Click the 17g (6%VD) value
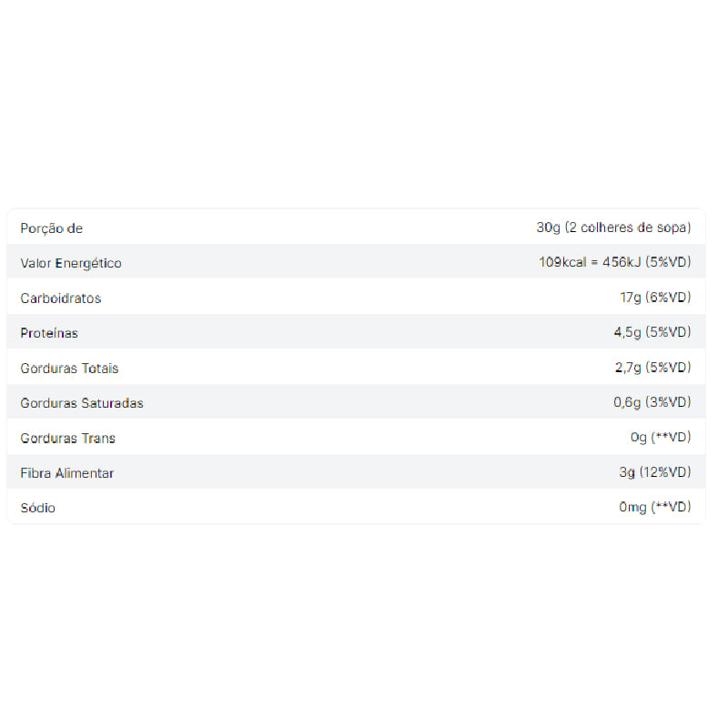Image resolution: width=728 pixels, height=728 pixels. (x=655, y=298)
